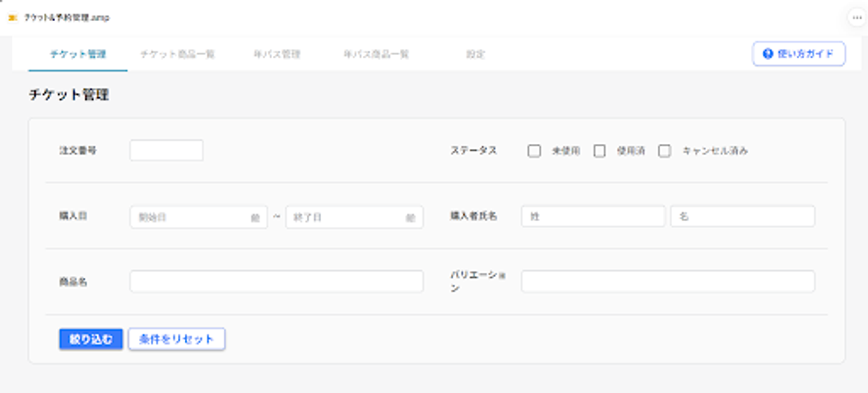Viewport: 868px width, 393px height.
Task: Open the 使い方ガイド help button
Action: click(x=799, y=54)
